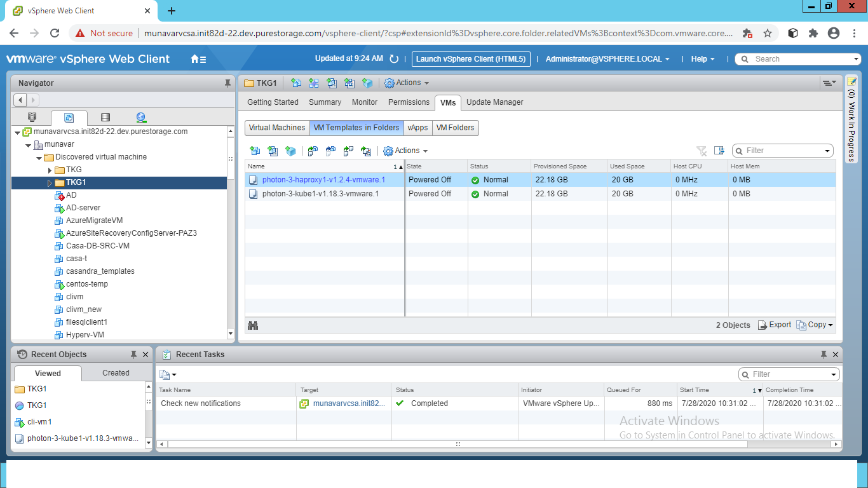Open munavarvcsa.init82 target link in tasks

click(x=349, y=403)
